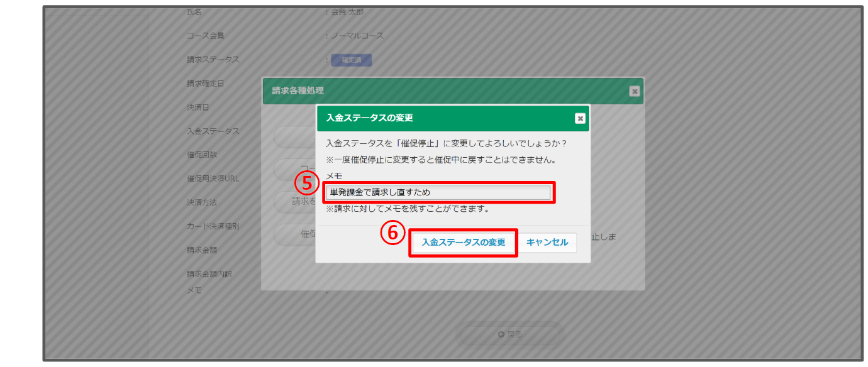Screen dimensions: 868x367
Task: Select the ノーマルコース value text
Action: click(357, 36)
